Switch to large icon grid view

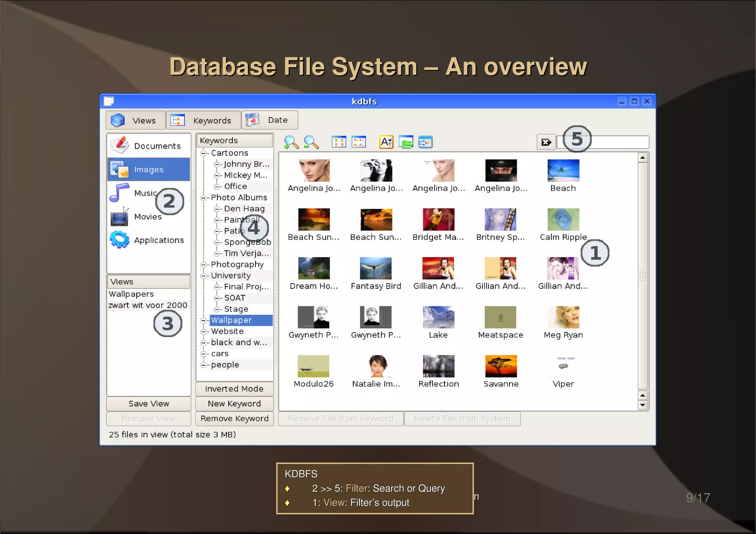[339, 142]
